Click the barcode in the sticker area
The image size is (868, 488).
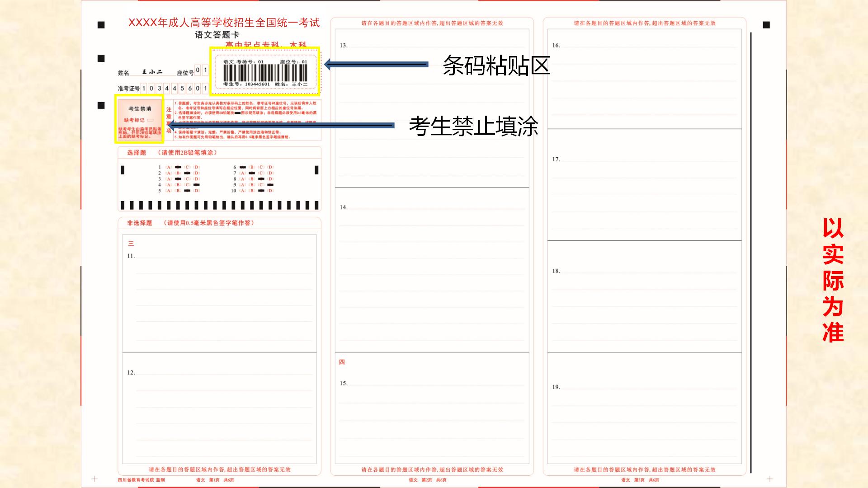coord(265,73)
